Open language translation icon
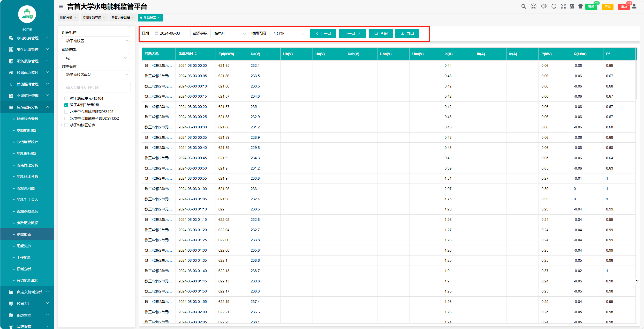Image resolution: width=644 pixels, height=329 pixels. coord(572,6)
